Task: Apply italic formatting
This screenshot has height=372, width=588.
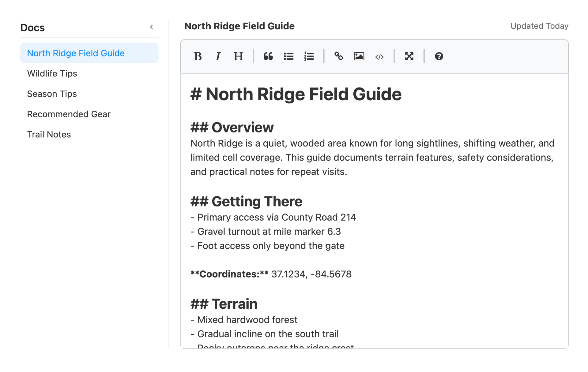Action: pyautogui.click(x=218, y=56)
